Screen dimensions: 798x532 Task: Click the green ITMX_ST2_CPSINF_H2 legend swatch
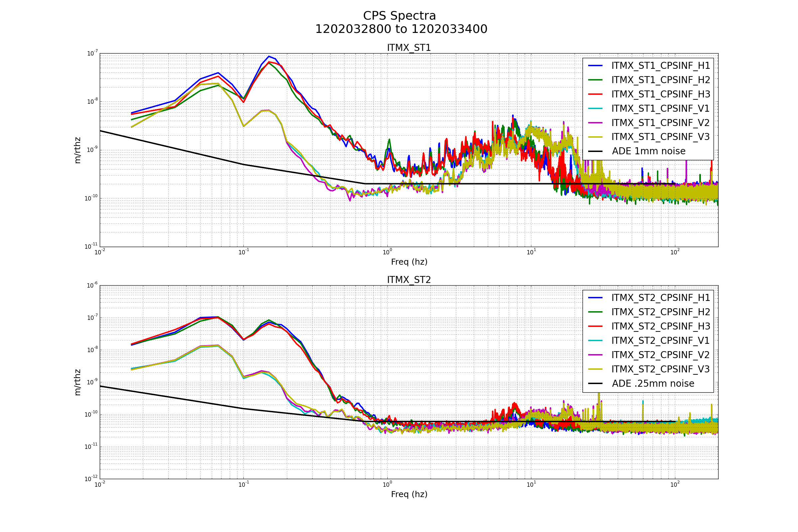(595, 312)
